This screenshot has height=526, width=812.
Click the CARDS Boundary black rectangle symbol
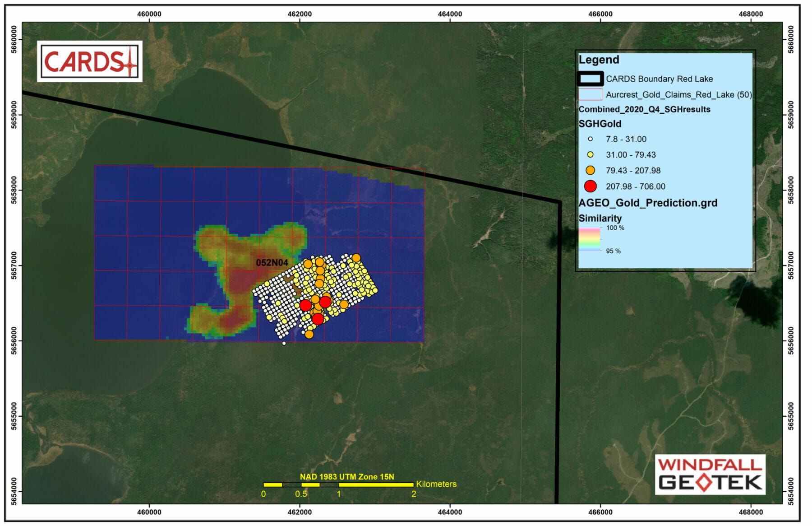click(x=590, y=79)
